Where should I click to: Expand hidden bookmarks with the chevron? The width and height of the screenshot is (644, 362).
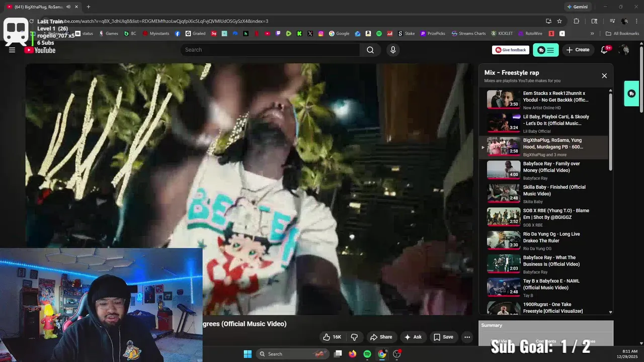point(592,34)
